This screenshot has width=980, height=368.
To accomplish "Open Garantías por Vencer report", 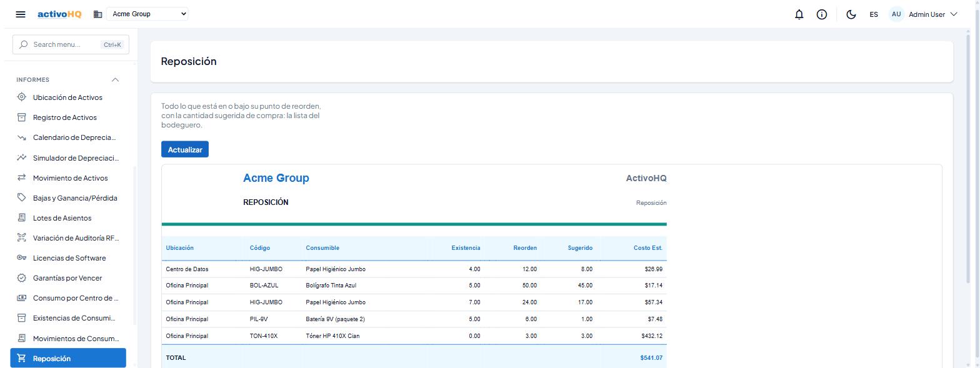I will pyautogui.click(x=68, y=278).
